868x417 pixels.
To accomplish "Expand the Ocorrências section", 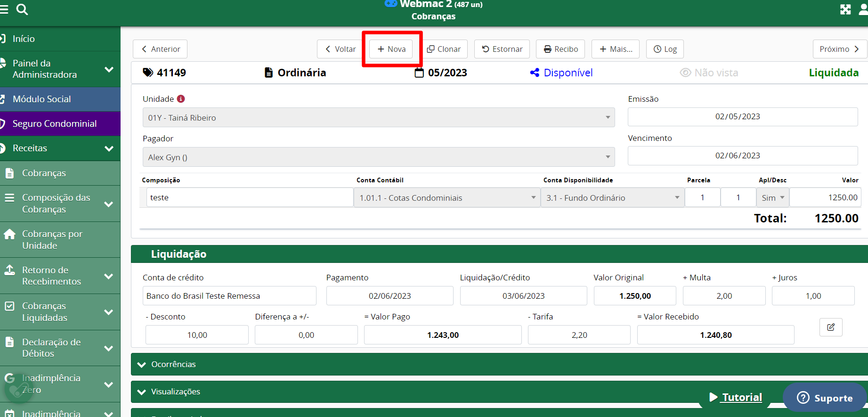I will [x=173, y=364].
